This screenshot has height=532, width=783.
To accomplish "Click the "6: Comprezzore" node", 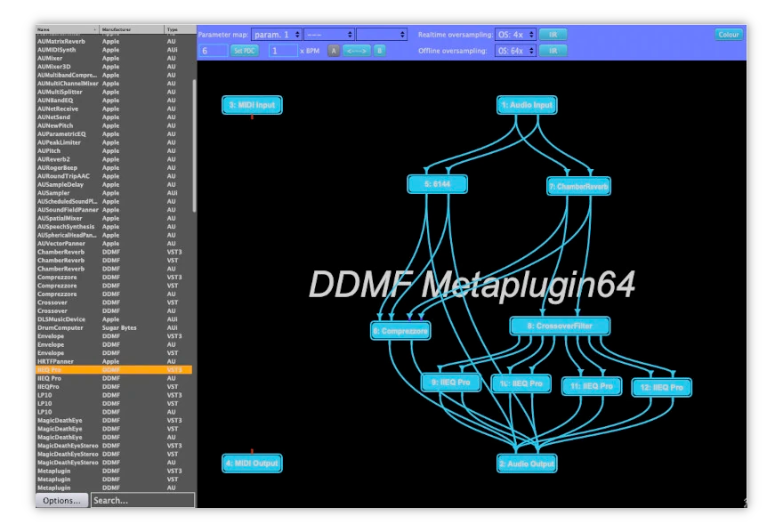I will [400, 330].
